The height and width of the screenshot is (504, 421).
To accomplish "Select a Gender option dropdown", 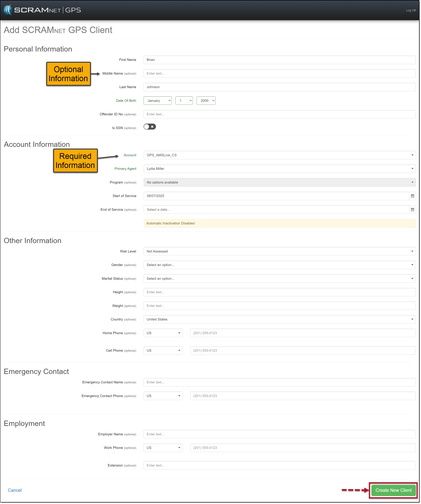I will pyautogui.click(x=279, y=265).
